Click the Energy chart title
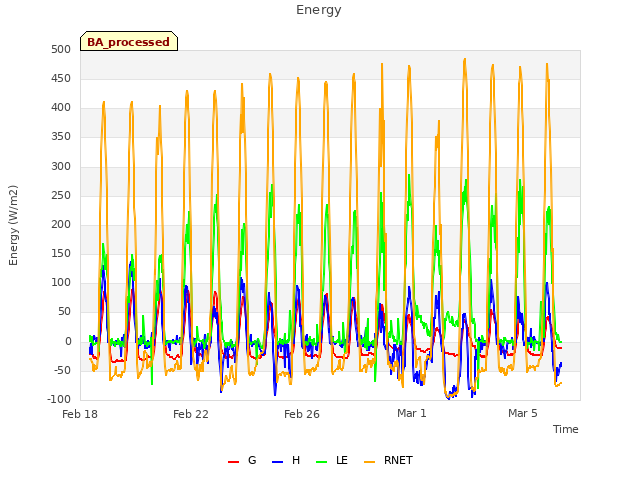The image size is (640, 480). pyautogui.click(x=319, y=10)
